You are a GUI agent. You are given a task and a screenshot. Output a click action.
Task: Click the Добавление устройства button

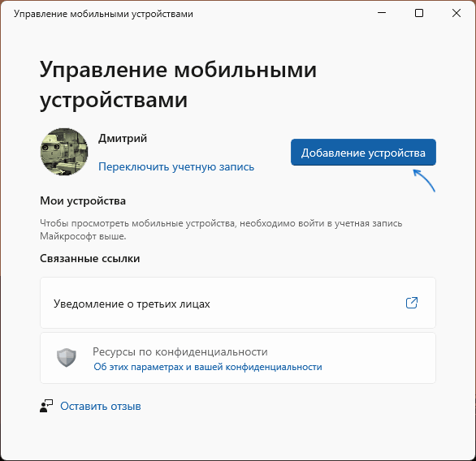(363, 153)
